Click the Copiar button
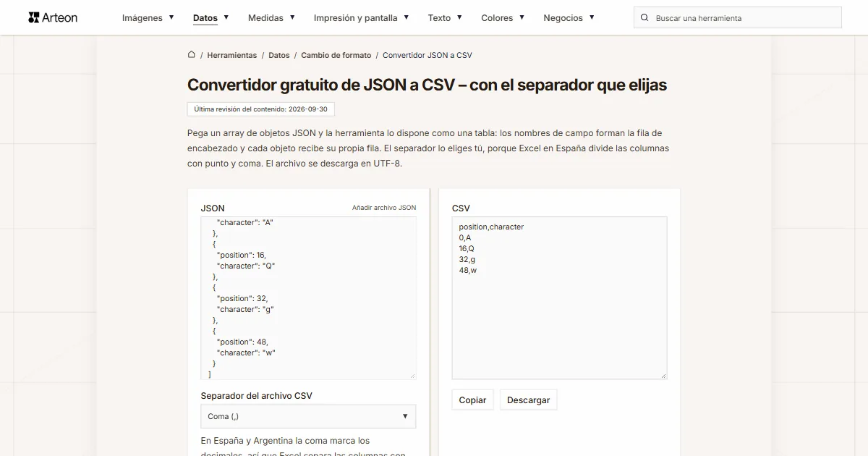868x456 pixels. pos(473,400)
